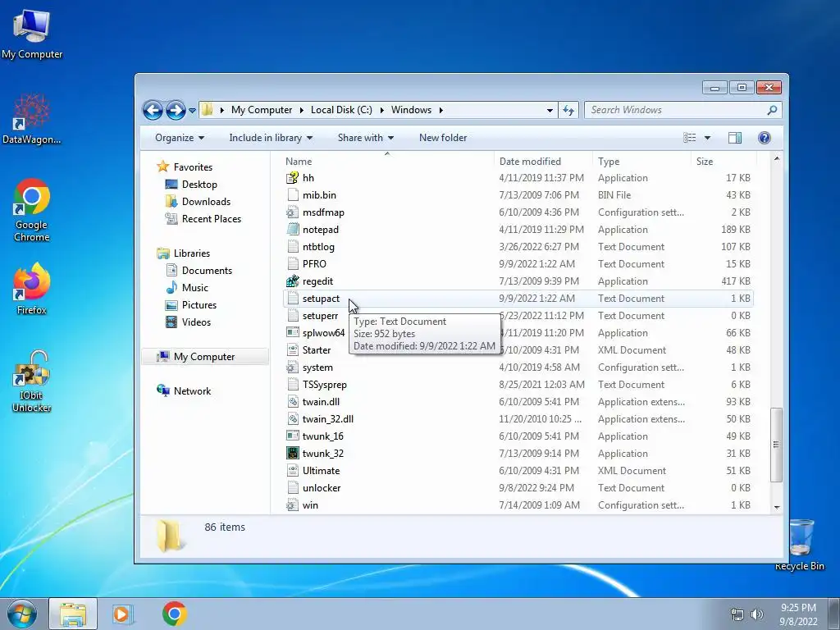840x630 pixels.
Task: Click the search magnifier icon
Action: pos(772,110)
